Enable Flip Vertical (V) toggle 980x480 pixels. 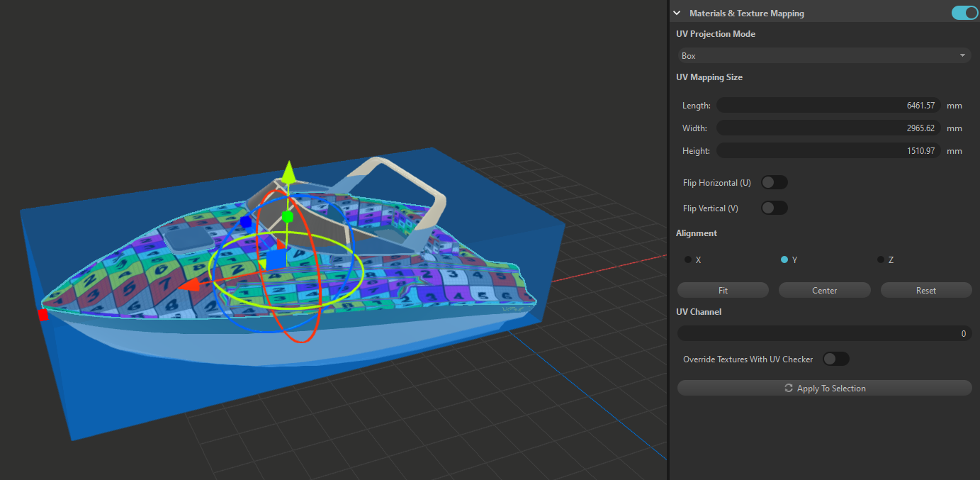click(774, 208)
